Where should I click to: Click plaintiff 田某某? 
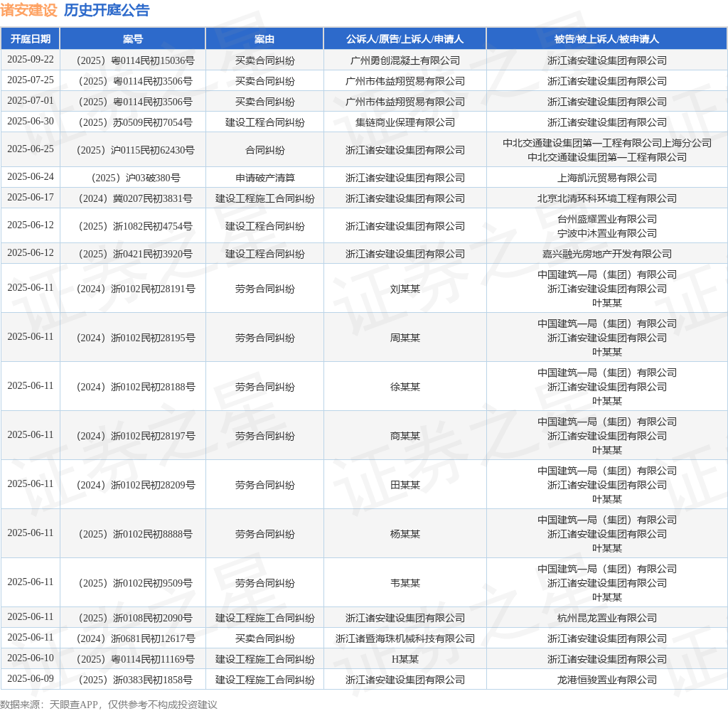[x=405, y=485]
